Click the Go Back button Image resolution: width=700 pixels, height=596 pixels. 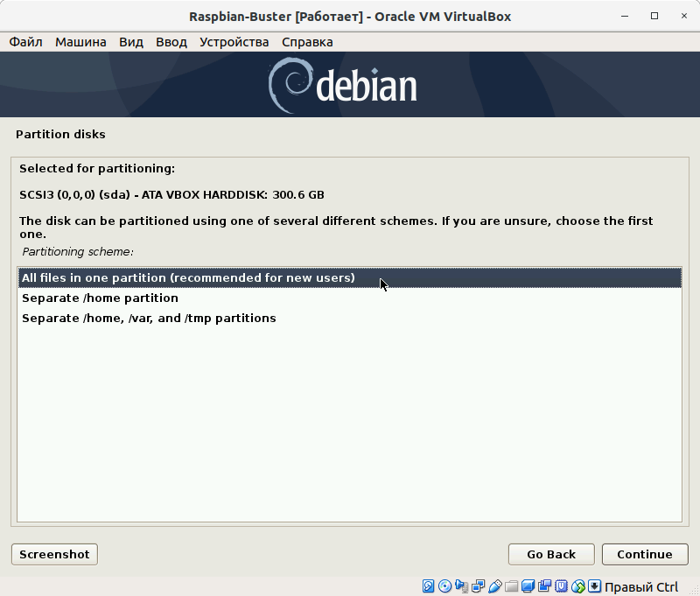pyautogui.click(x=551, y=554)
